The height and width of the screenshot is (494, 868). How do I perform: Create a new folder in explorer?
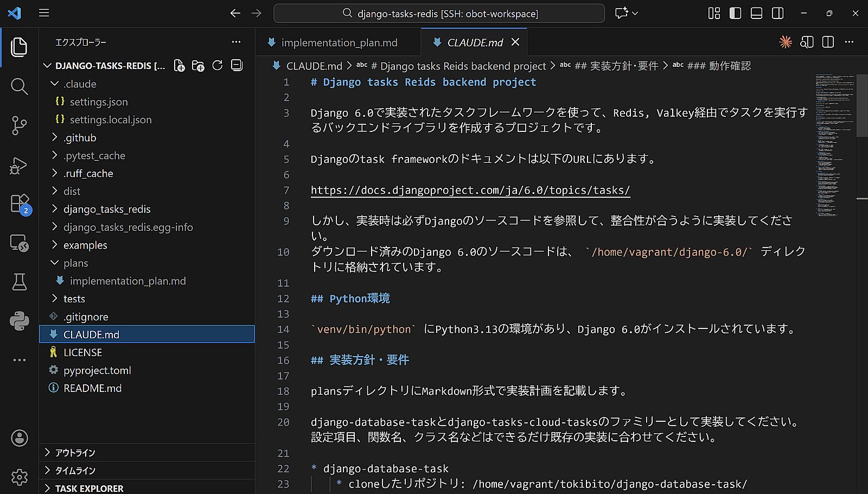tap(198, 66)
